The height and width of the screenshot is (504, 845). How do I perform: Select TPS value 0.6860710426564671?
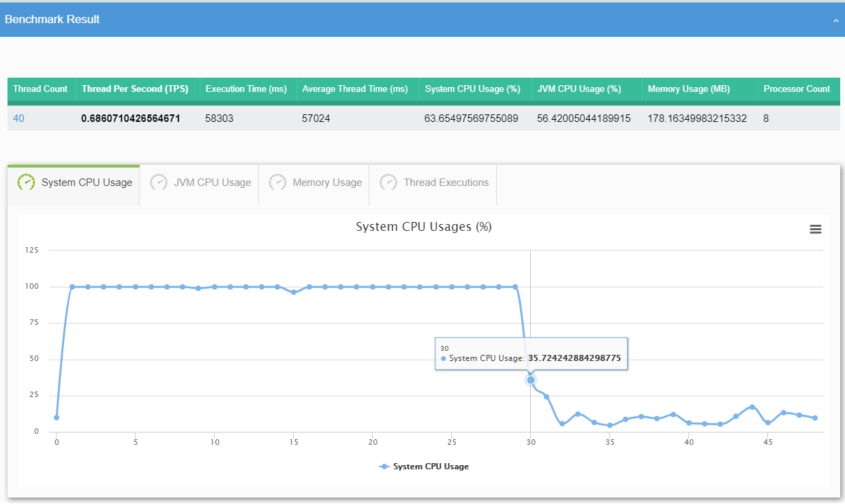click(x=131, y=119)
